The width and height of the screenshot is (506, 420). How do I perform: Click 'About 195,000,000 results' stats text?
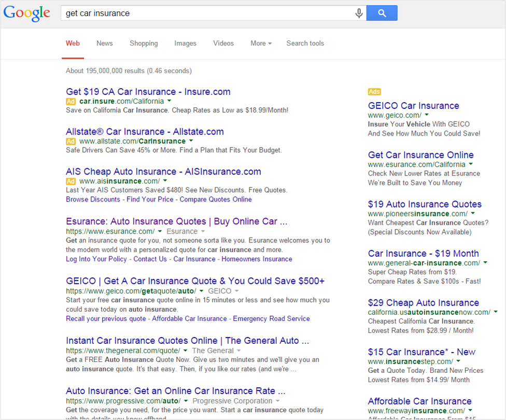[x=129, y=71]
